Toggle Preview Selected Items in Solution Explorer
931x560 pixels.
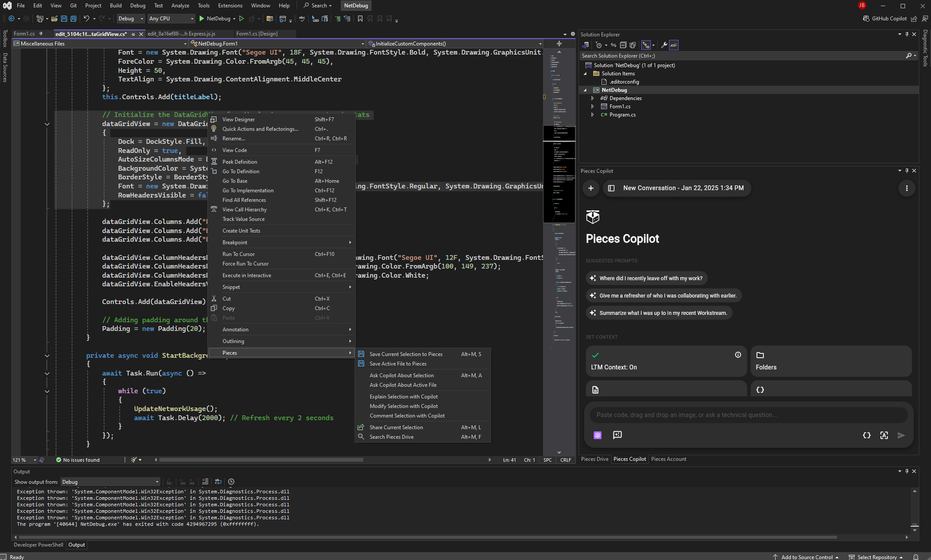pos(674,45)
